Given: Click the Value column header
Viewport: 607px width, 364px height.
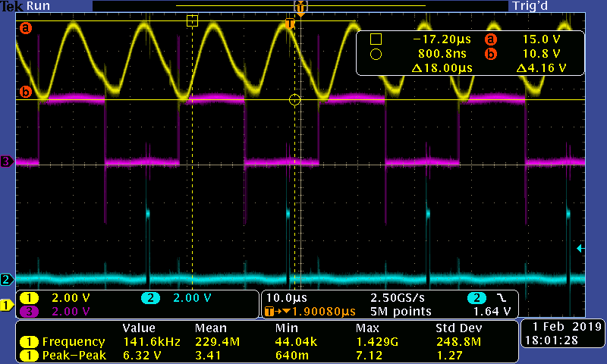Looking at the screenshot, I should (x=139, y=328).
